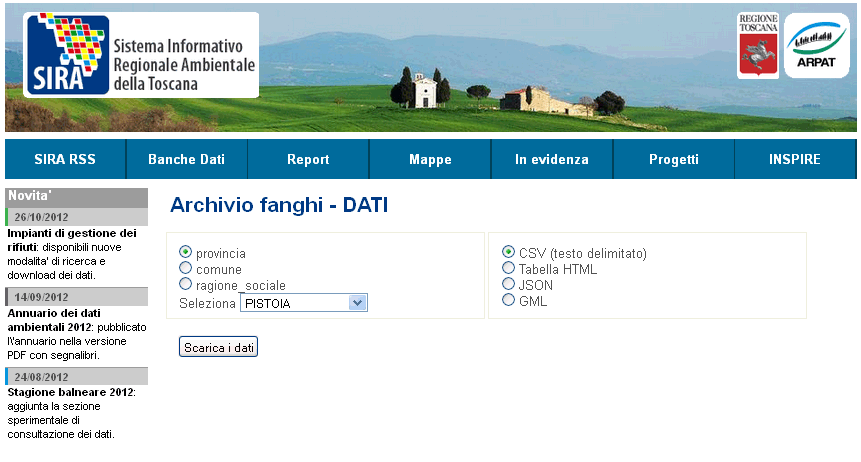Open the In evidenza menu
The image size is (861, 462).
(x=552, y=159)
